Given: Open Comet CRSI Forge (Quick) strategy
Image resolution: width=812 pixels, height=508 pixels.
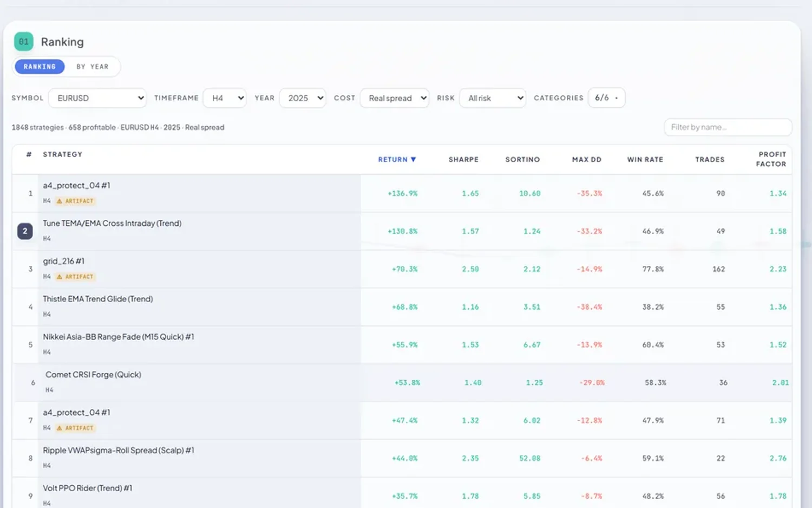Looking at the screenshot, I should (x=93, y=375).
